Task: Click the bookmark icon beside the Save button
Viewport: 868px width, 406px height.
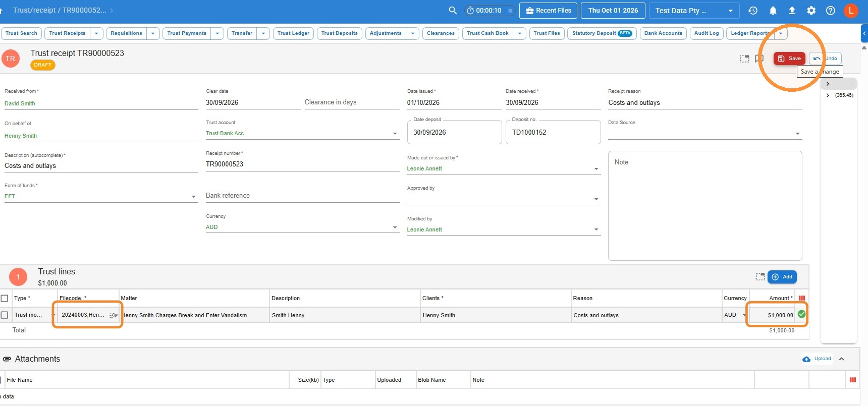Action: pyautogui.click(x=759, y=59)
